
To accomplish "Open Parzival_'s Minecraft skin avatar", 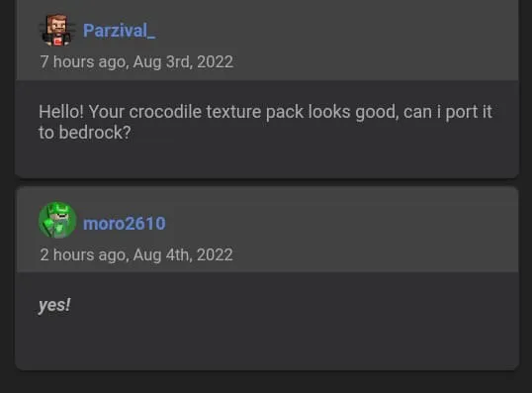I will click(56, 30).
